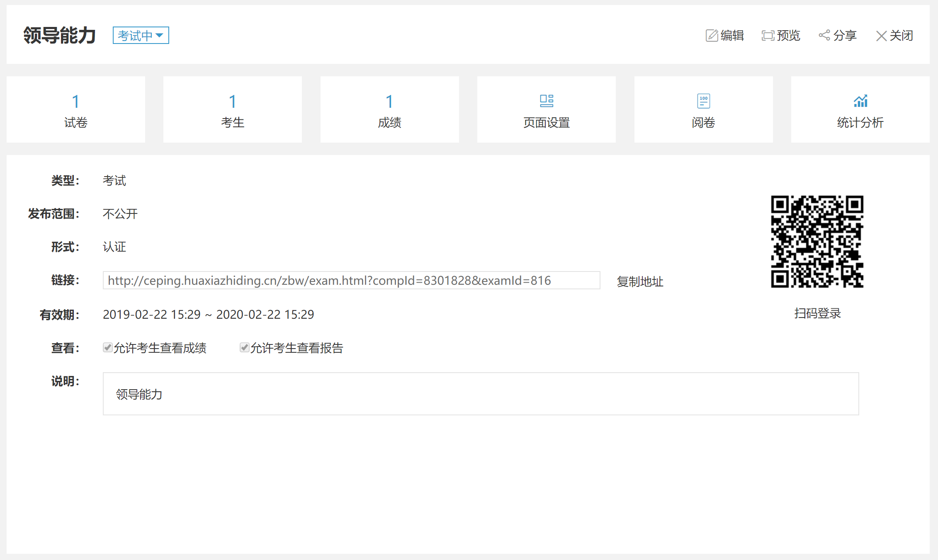Click the 复制地址 copy link button
The width and height of the screenshot is (938, 560).
coord(639,281)
